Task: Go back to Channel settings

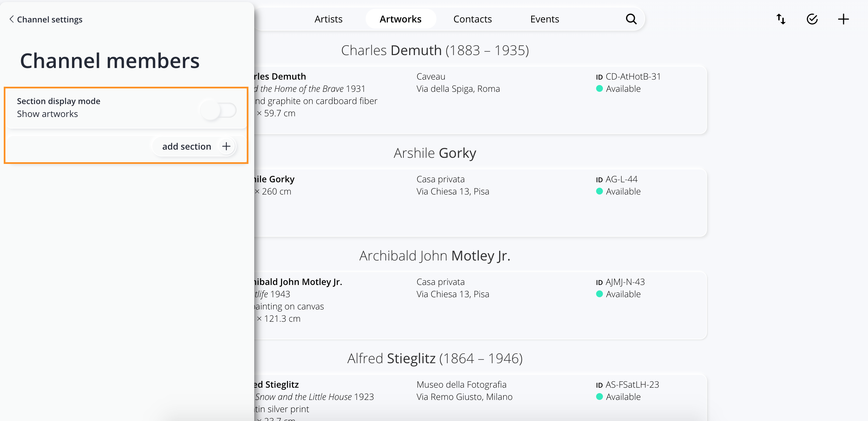Action: [x=46, y=19]
